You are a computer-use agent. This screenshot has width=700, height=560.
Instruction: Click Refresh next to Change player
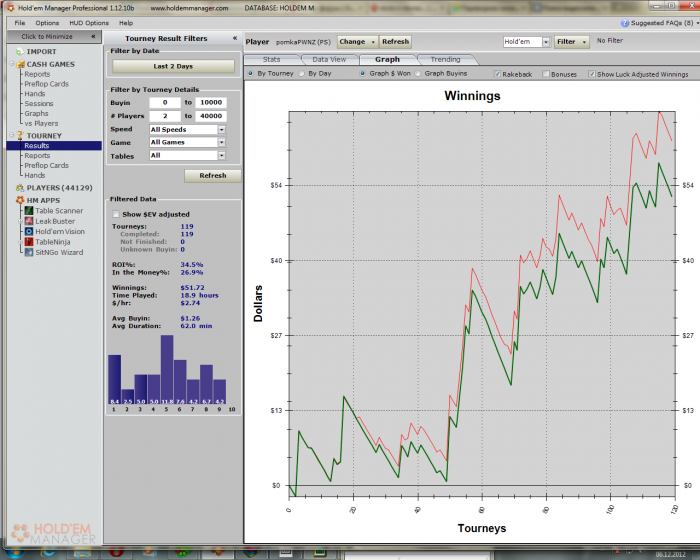pyautogui.click(x=395, y=42)
